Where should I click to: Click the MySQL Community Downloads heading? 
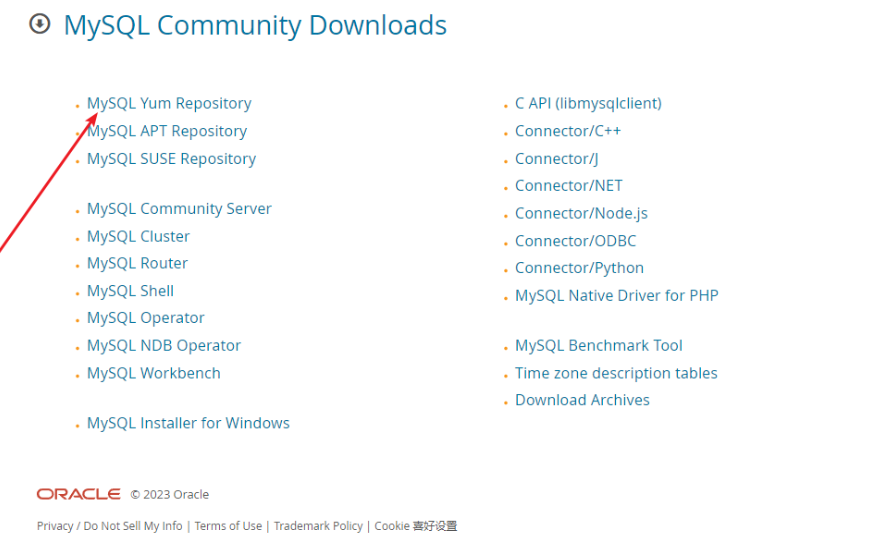[x=255, y=25]
